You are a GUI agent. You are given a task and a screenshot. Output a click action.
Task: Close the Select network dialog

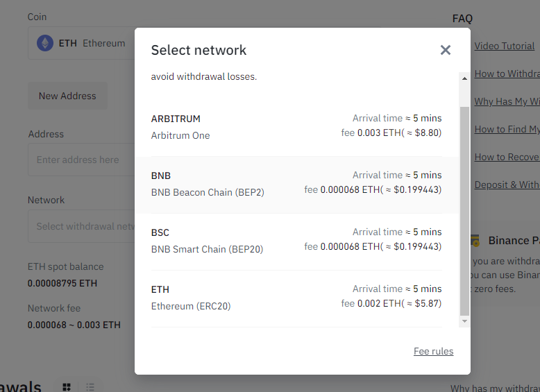pyautogui.click(x=446, y=50)
